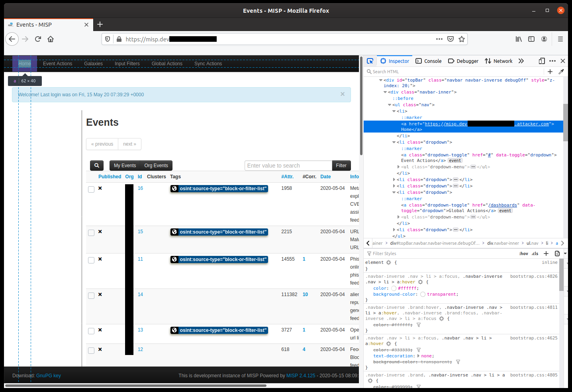Activate the element picker in DevTools

[370, 61]
